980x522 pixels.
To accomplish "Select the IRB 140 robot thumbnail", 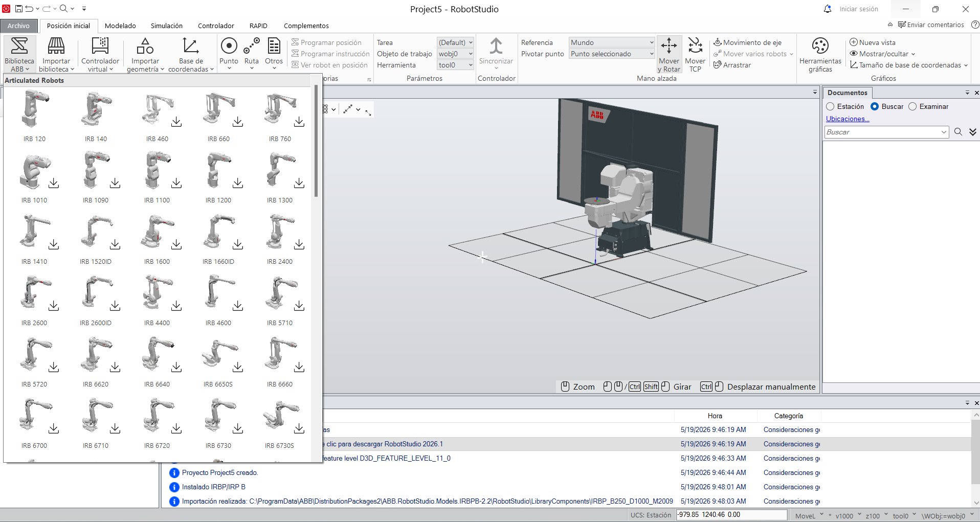I will click(x=96, y=107).
